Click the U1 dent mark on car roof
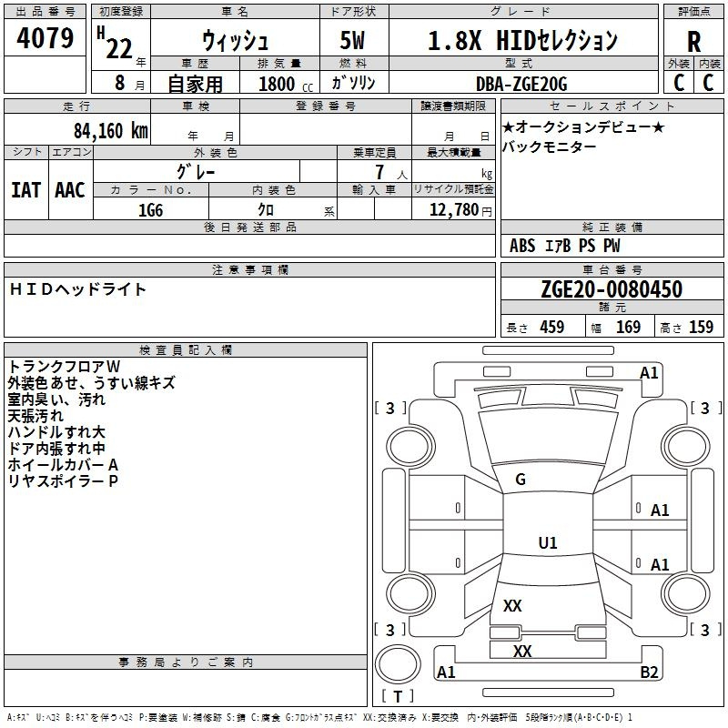Image resolution: width=728 pixels, height=728 pixels. coord(548,543)
